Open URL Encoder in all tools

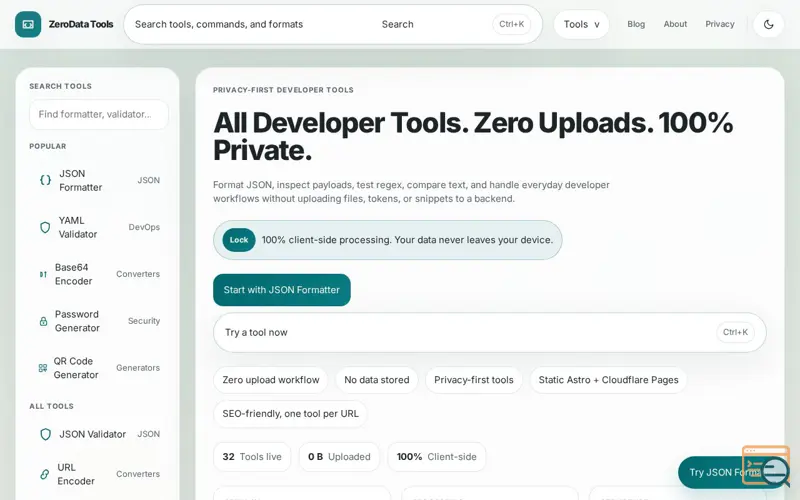click(x=99, y=474)
